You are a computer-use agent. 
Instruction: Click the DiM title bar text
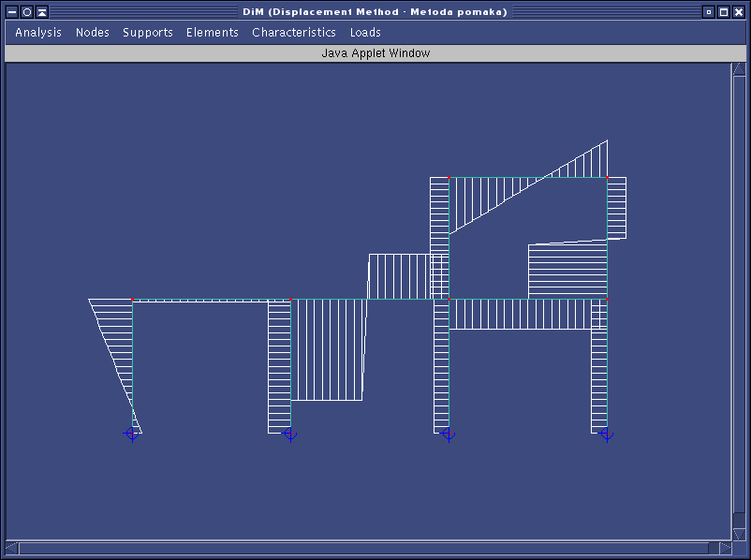375,12
